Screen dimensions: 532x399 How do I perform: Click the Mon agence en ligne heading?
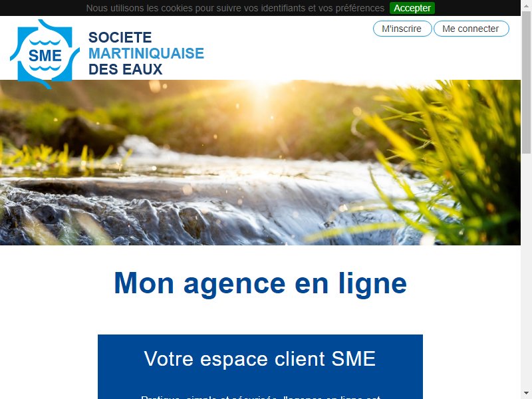click(x=260, y=284)
